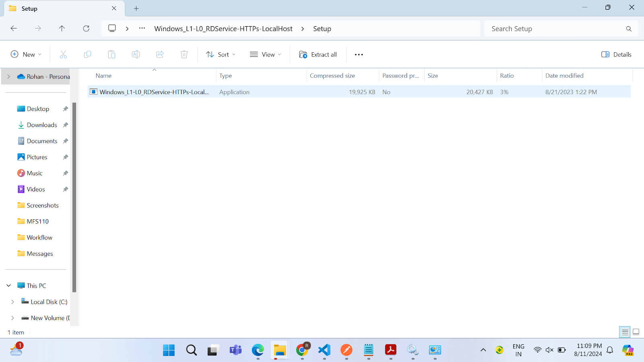Click the ENG IN language indicator
The height and width of the screenshot is (362, 644).
[x=518, y=350]
